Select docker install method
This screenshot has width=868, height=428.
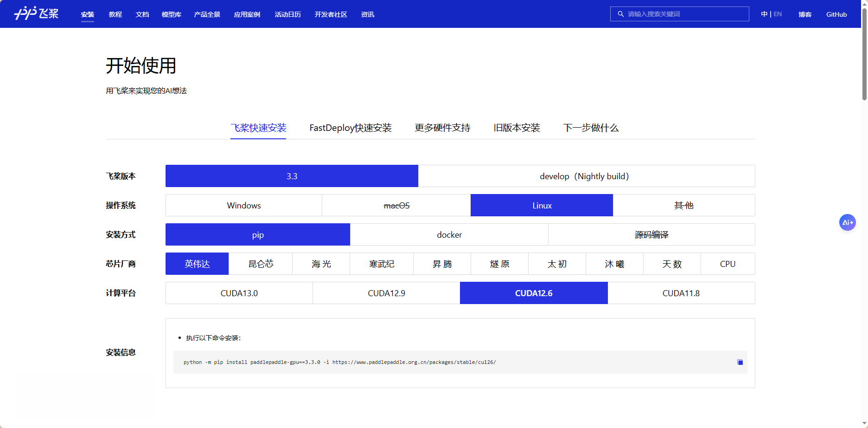pos(449,234)
